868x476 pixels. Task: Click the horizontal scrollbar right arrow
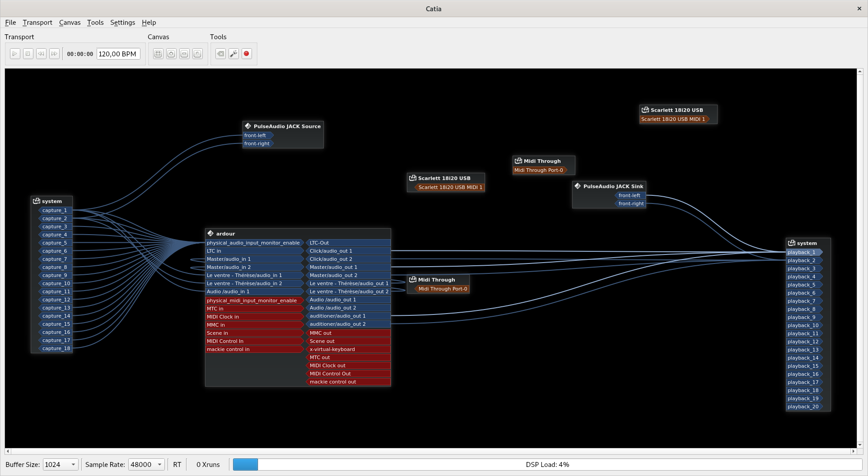click(854, 451)
